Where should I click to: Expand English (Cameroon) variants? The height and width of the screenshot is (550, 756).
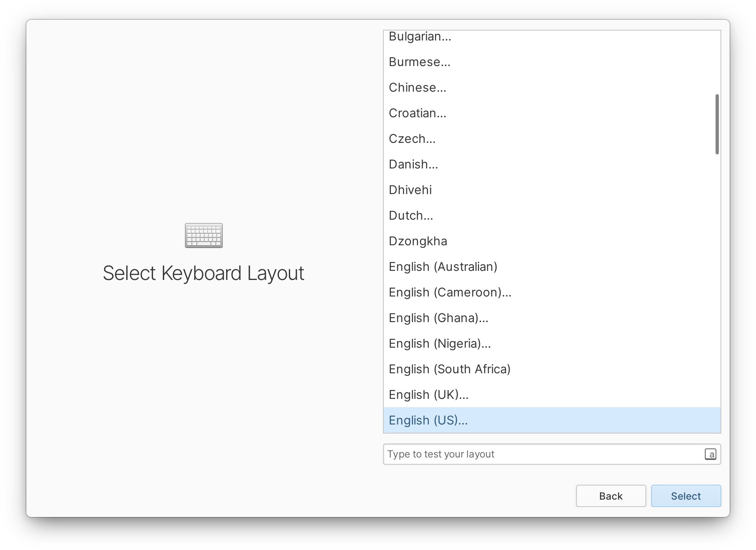click(450, 292)
